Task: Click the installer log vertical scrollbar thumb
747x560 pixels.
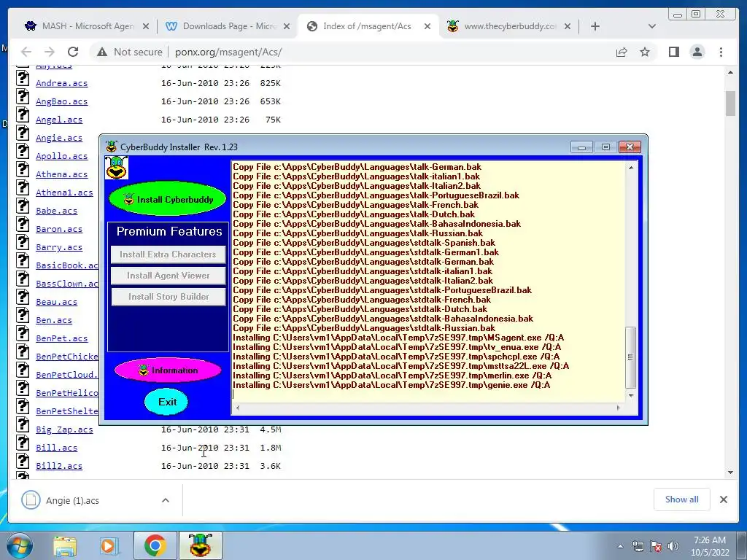Action: click(x=630, y=357)
